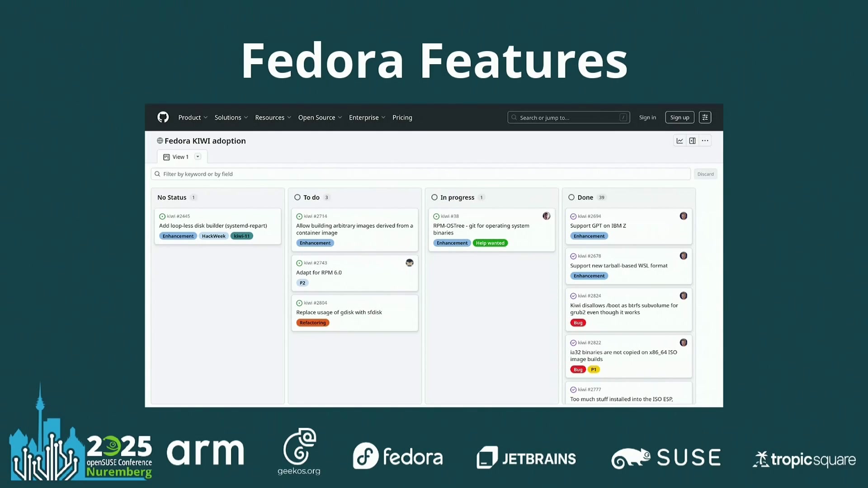
Task: Open the View 1 dropdown arrow
Action: [x=198, y=157]
